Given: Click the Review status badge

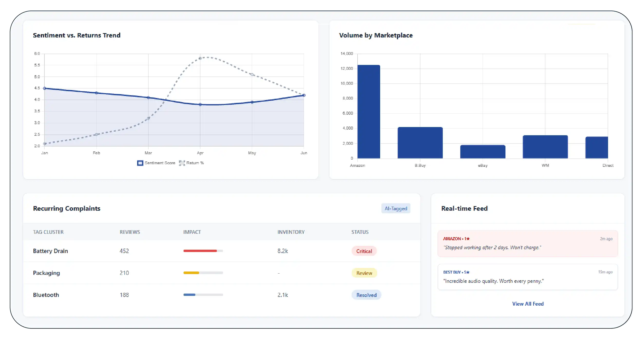Looking at the screenshot, I should click(x=364, y=273).
